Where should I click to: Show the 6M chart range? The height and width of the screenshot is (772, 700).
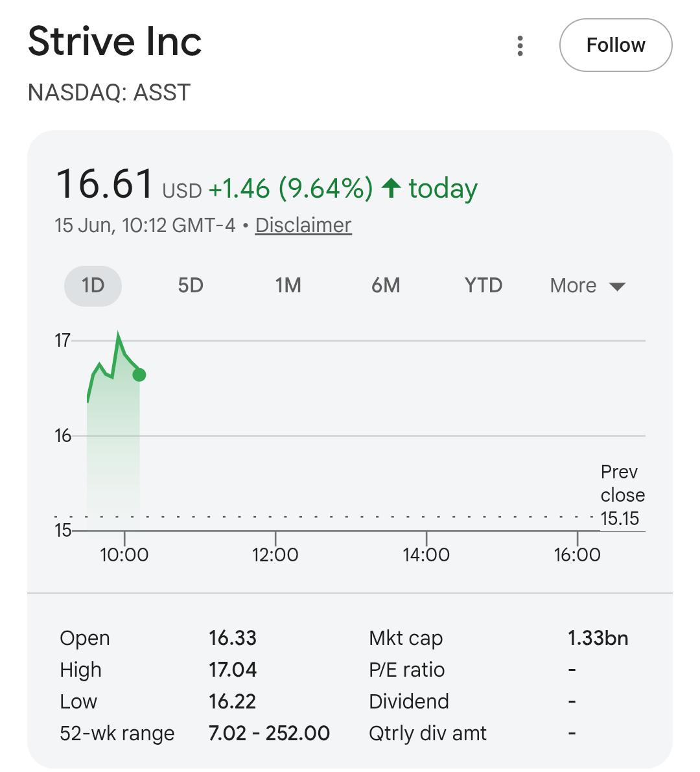(386, 286)
